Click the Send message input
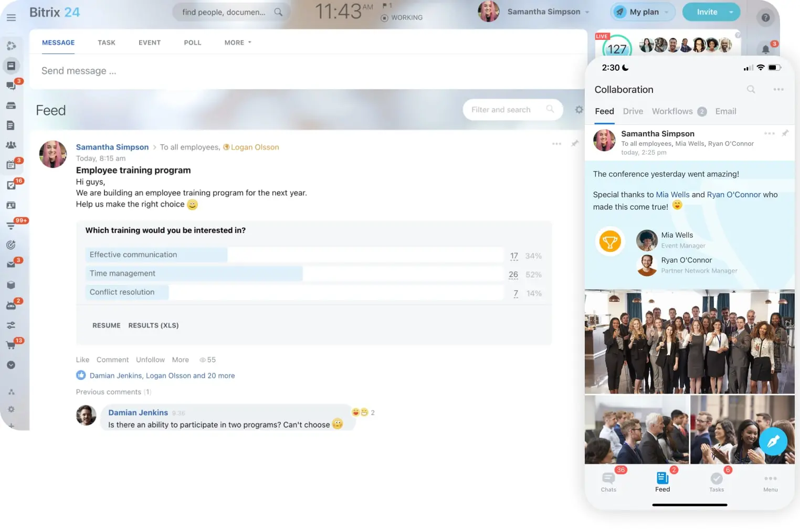This screenshot has height=532, width=800. tap(308, 71)
